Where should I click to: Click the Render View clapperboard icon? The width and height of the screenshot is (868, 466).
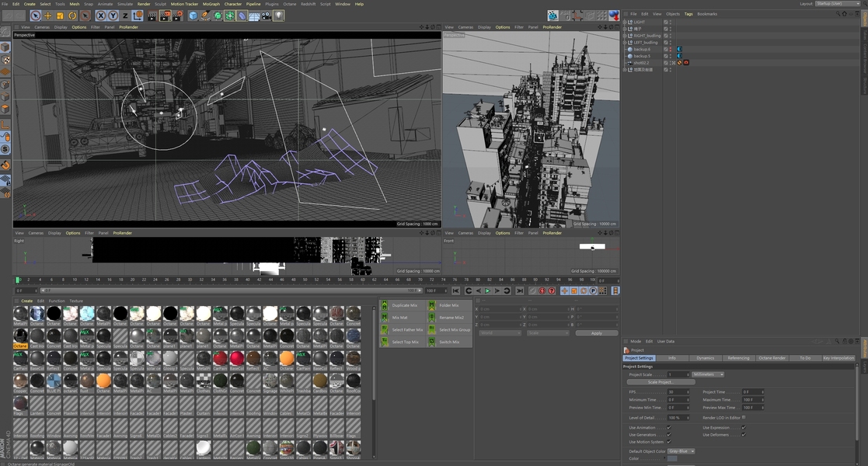tap(152, 16)
